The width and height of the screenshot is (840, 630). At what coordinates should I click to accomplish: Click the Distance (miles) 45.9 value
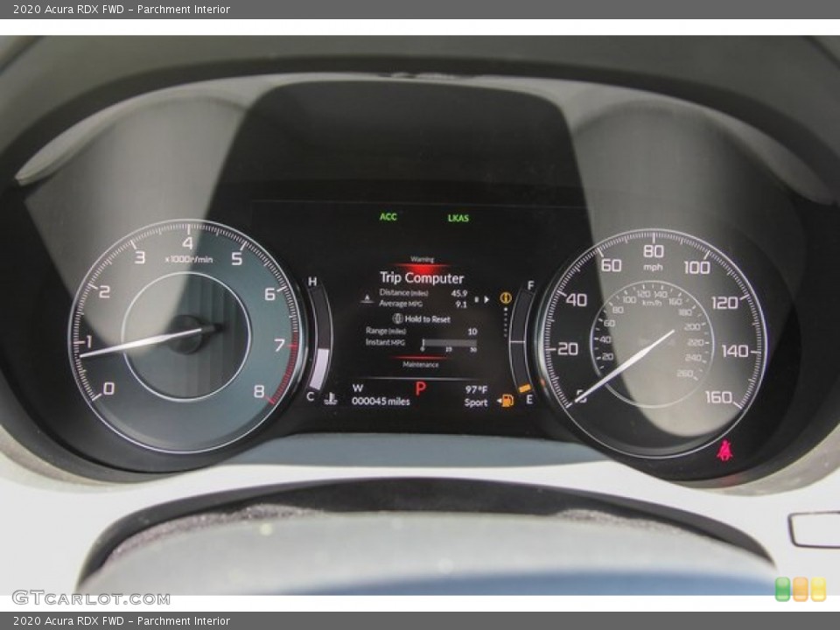[458, 293]
